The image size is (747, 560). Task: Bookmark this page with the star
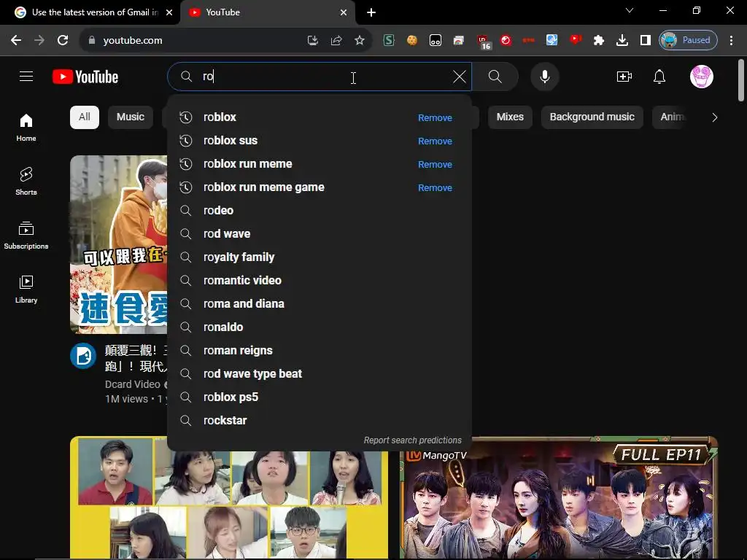pyautogui.click(x=360, y=41)
